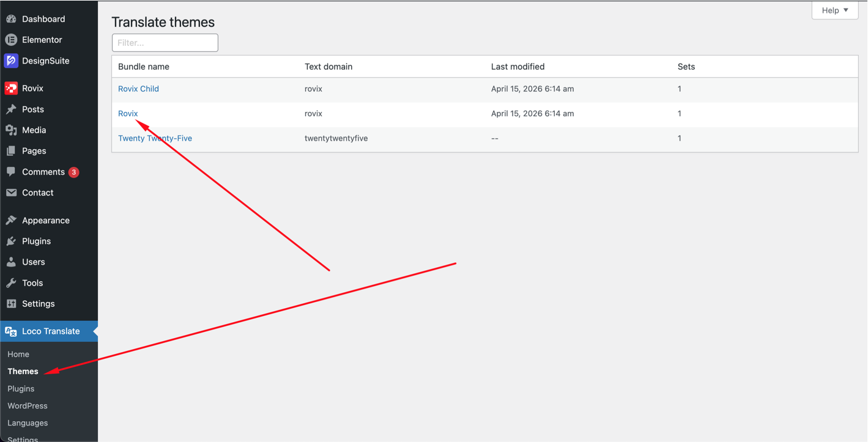868x442 pixels.
Task: Click the Pages icon in sidebar
Action: [x=11, y=151]
